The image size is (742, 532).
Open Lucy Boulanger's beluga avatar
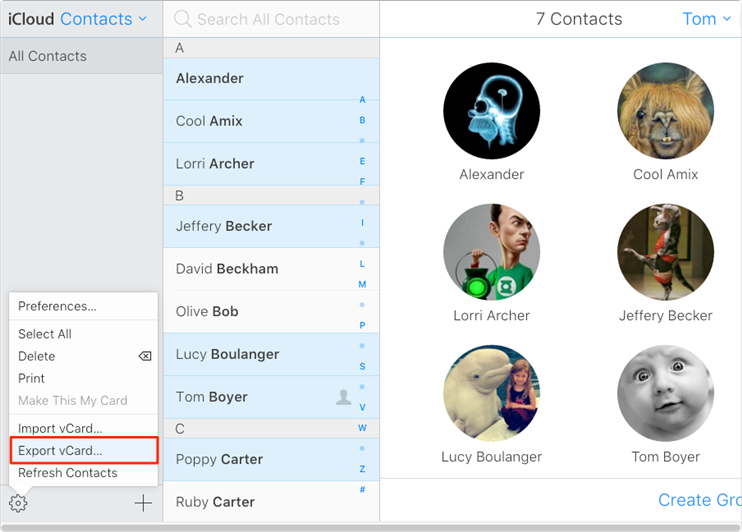pyautogui.click(x=491, y=393)
